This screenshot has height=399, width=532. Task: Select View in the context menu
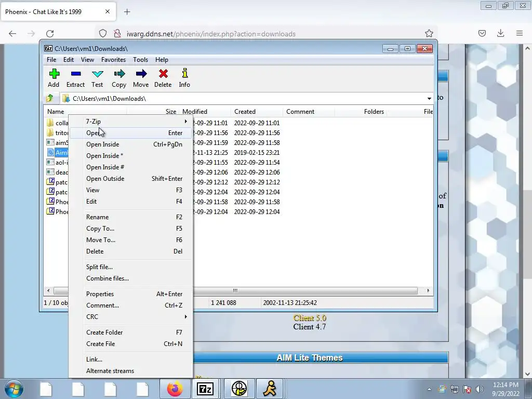[131, 190]
